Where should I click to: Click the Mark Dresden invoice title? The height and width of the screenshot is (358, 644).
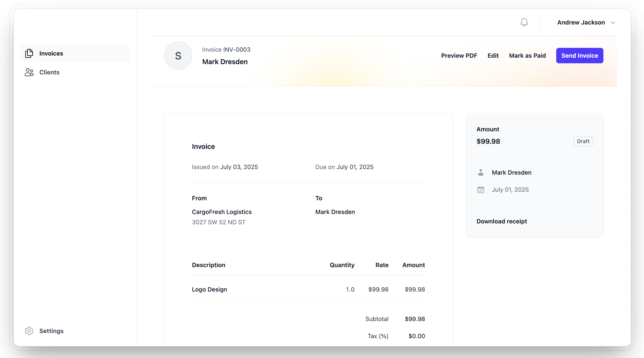225,62
